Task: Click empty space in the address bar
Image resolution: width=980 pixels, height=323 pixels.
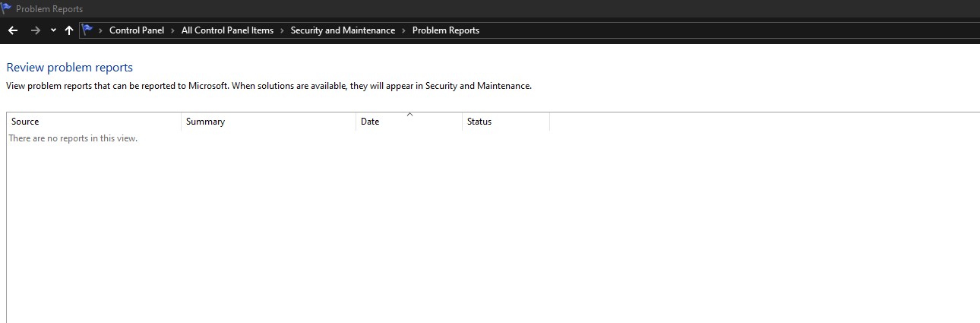Action: click(722, 30)
